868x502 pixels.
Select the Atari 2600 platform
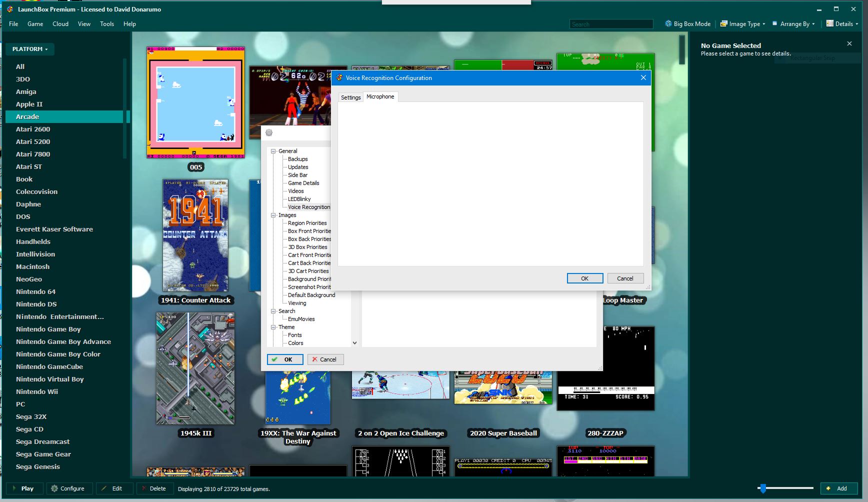(x=33, y=129)
